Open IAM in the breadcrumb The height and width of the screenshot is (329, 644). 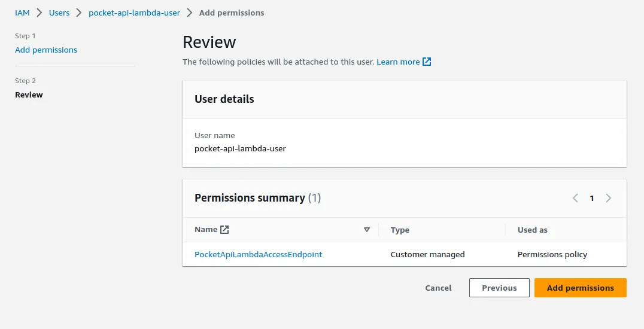(x=22, y=13)
